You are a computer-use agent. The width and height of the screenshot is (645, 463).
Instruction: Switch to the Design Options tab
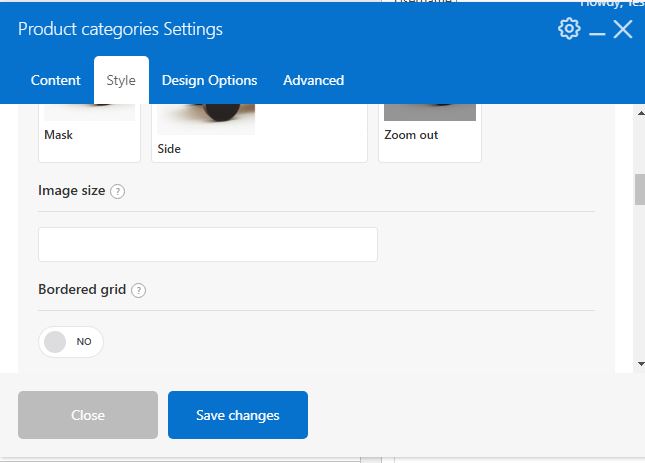(209, 80)
